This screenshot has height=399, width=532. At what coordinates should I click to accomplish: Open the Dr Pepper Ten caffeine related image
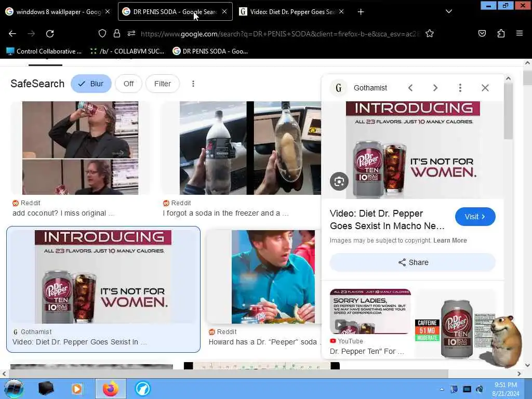[x=455, y=324]
